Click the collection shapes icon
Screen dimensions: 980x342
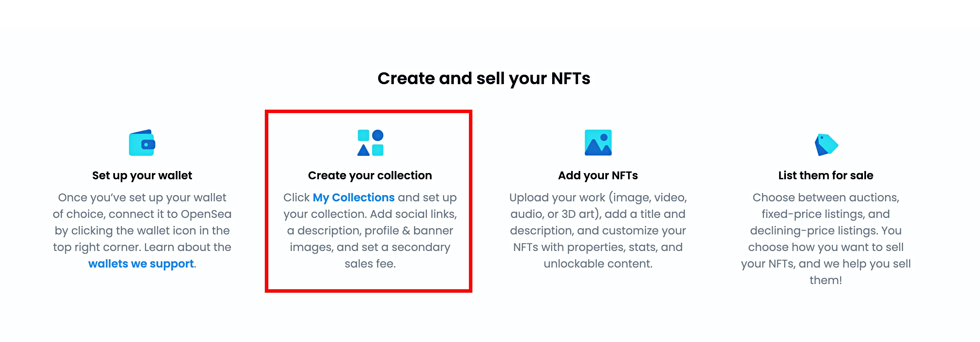(x=370, y=143)
